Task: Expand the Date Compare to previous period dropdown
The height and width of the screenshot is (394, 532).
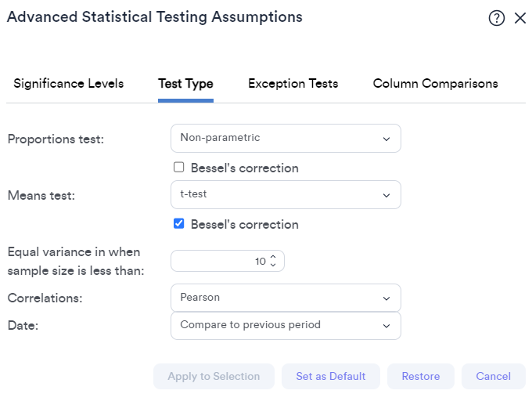Action: tap(286, 325)
